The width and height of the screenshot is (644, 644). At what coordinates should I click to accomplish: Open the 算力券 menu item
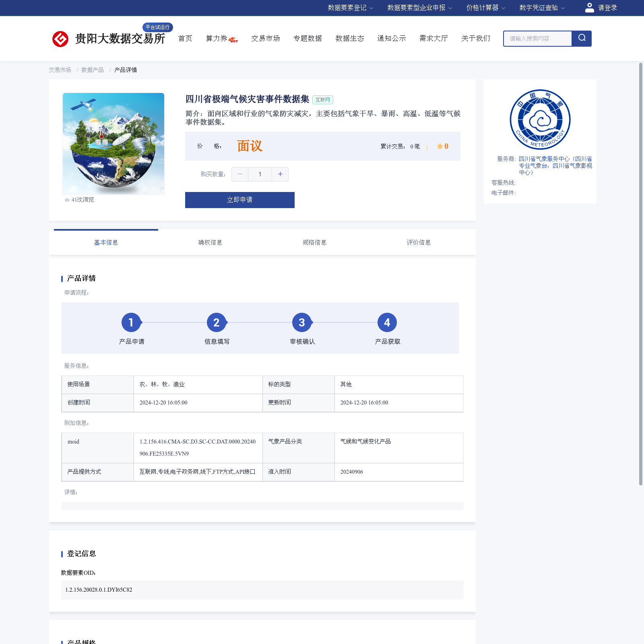pos(217,38)
